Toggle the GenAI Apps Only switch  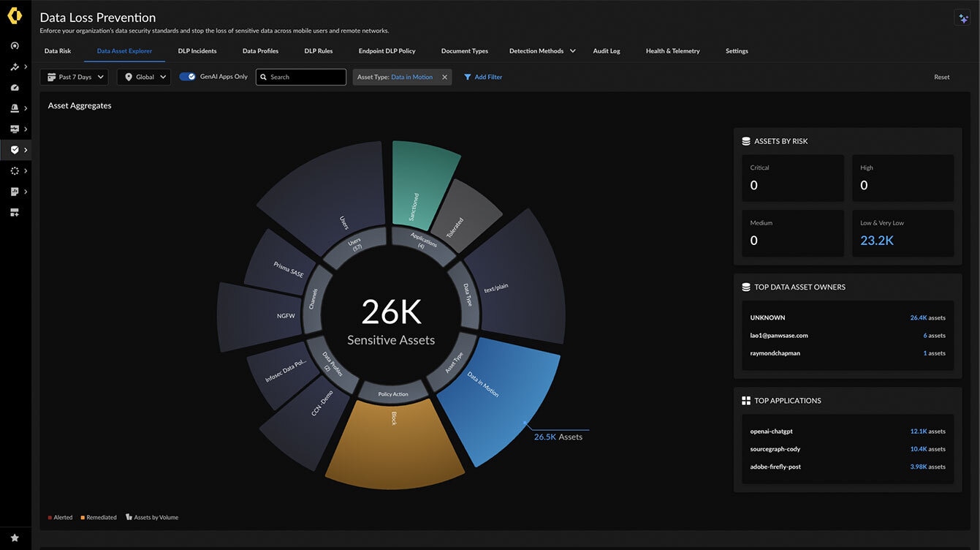pos(188,77)
